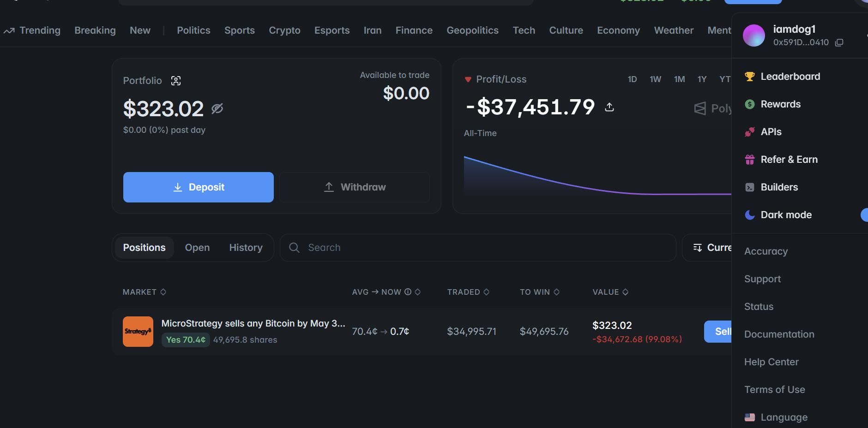Click the Rewards dollar icon
Image resolution: width=868 pixels, height=428 pixels.
tap(750, 104)
